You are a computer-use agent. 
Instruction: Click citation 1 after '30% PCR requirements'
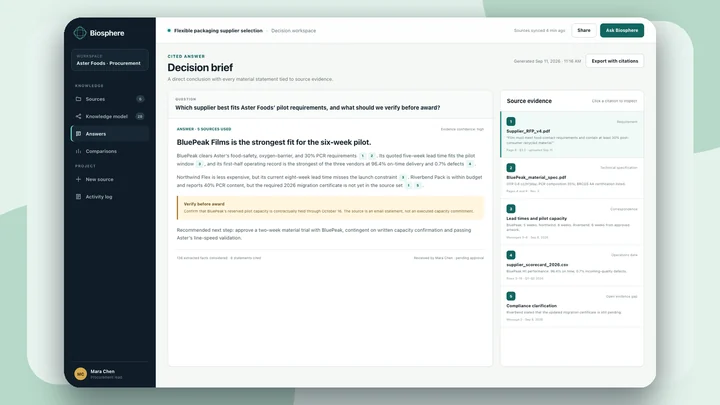click(x=362, y=156)
